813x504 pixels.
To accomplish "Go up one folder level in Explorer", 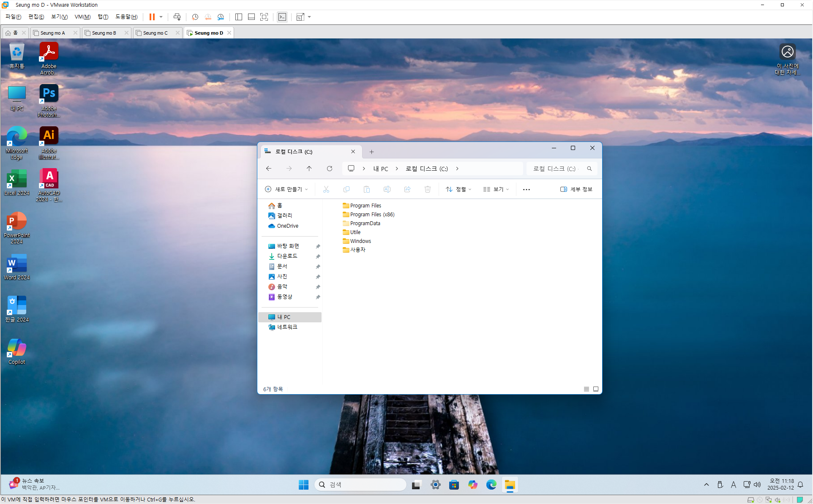I will tap(309, 169).
